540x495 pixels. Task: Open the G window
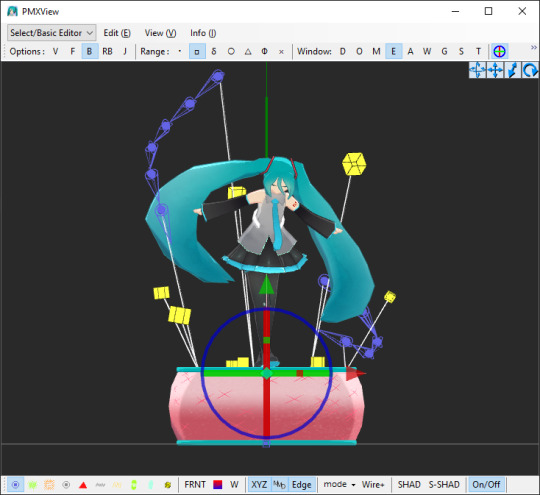444,52
